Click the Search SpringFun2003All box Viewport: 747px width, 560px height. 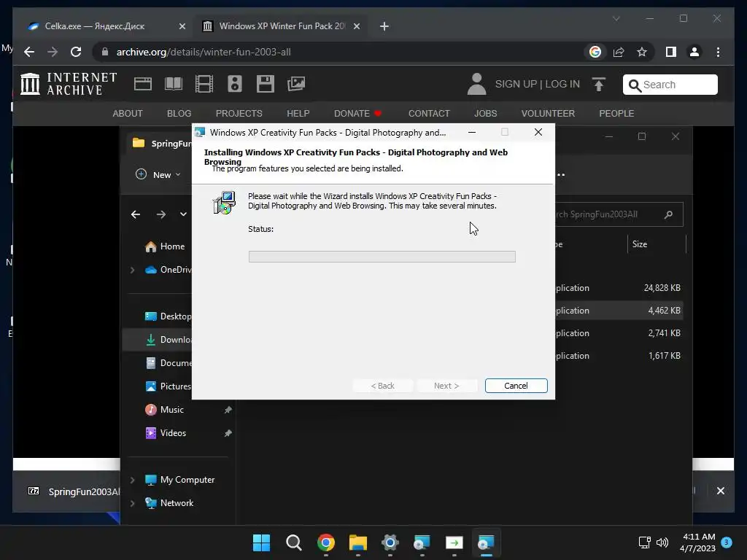click(x=619, y=214)
